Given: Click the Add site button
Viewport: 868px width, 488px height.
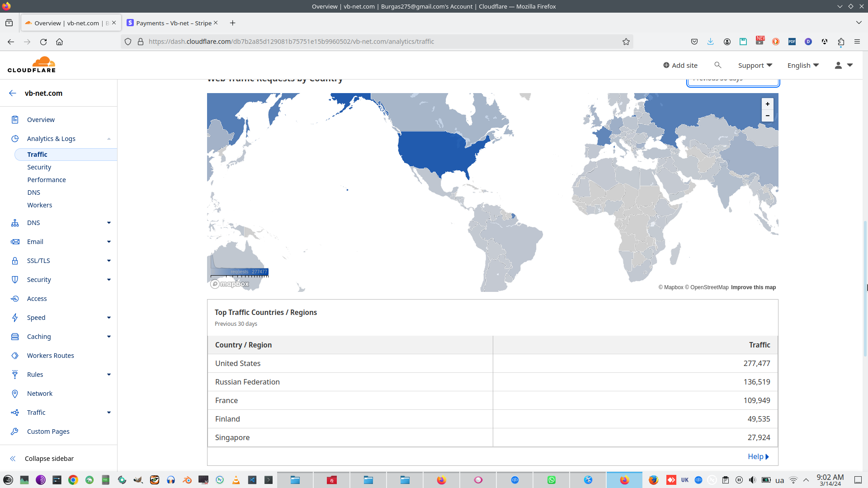Looking at the screenshot, I should pyautogui.click(x=680, y=65).
